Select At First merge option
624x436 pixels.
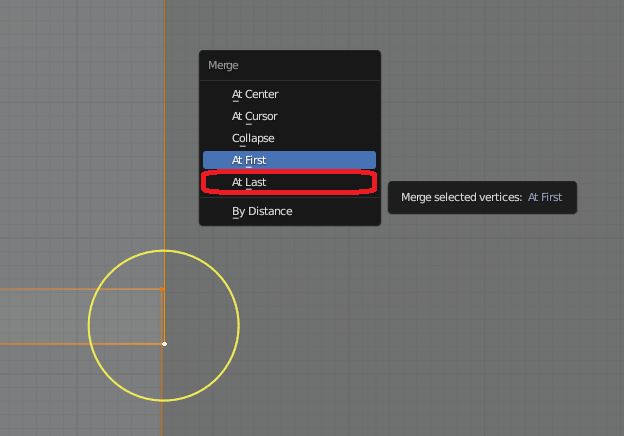coord(289,160)
